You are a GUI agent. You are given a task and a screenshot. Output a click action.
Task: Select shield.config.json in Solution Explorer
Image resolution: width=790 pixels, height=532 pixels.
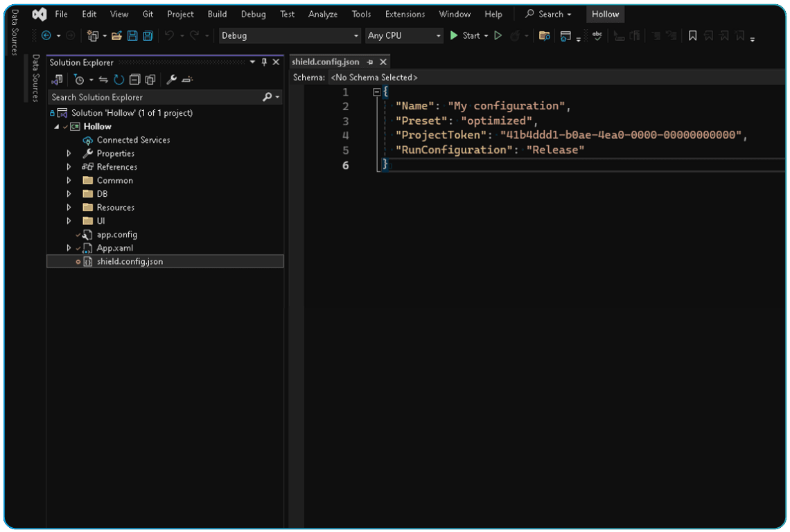[165, 261]
